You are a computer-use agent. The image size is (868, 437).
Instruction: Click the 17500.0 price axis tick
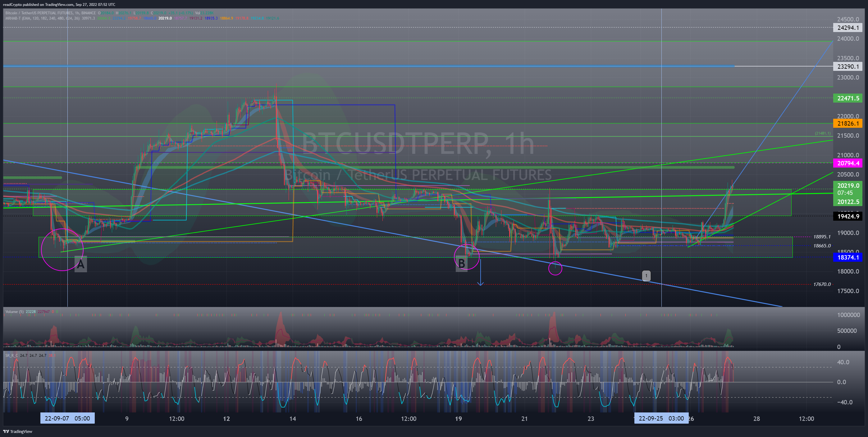pos(848,291)
